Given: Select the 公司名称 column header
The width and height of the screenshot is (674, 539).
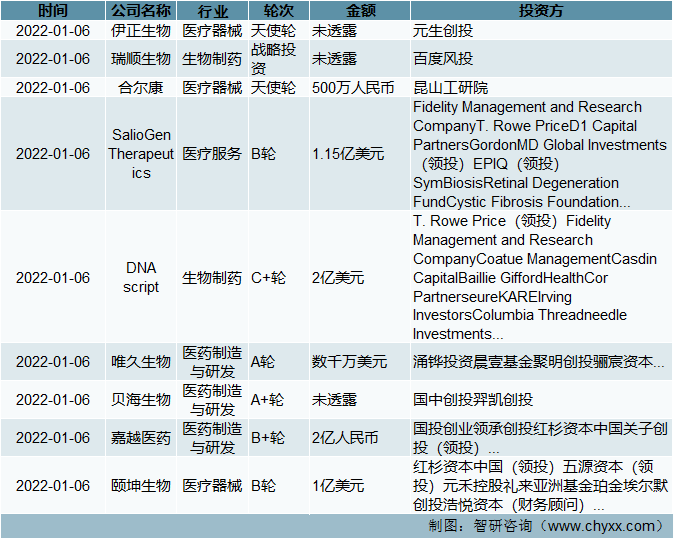Looking at the screenshot, I should point(141,11).
